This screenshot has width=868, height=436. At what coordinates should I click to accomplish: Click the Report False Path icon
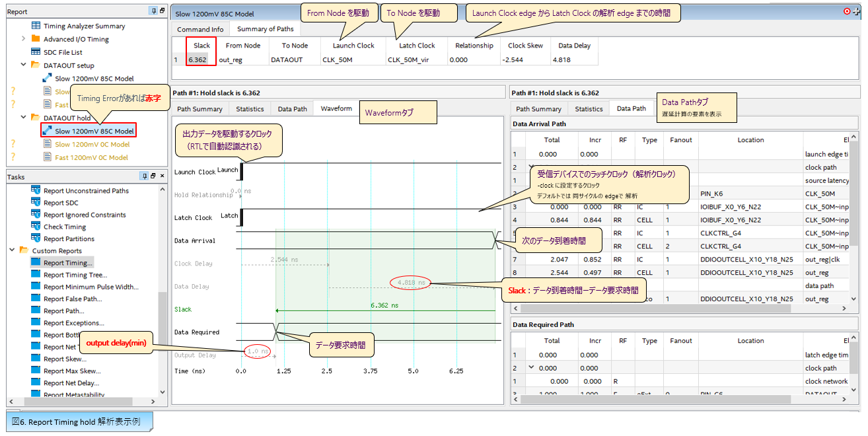[36, 299]
